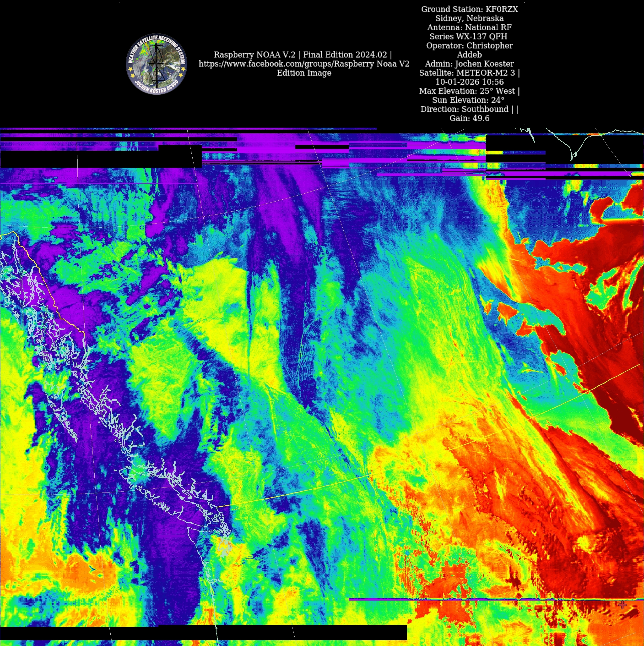Click the Sun Elevation: 24° text
This screenshot has height=646, width=644.
[x=468, y=100]
